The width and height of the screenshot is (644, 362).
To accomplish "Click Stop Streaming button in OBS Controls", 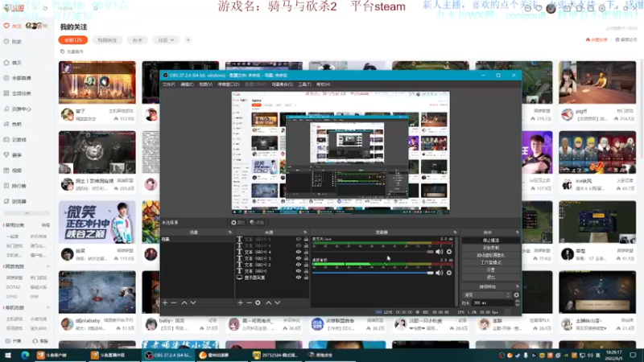I will click(x=491, y=240).
